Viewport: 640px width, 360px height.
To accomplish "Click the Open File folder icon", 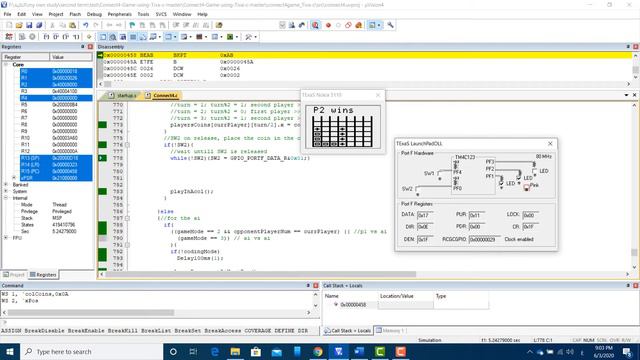I will tap(19, 25).
